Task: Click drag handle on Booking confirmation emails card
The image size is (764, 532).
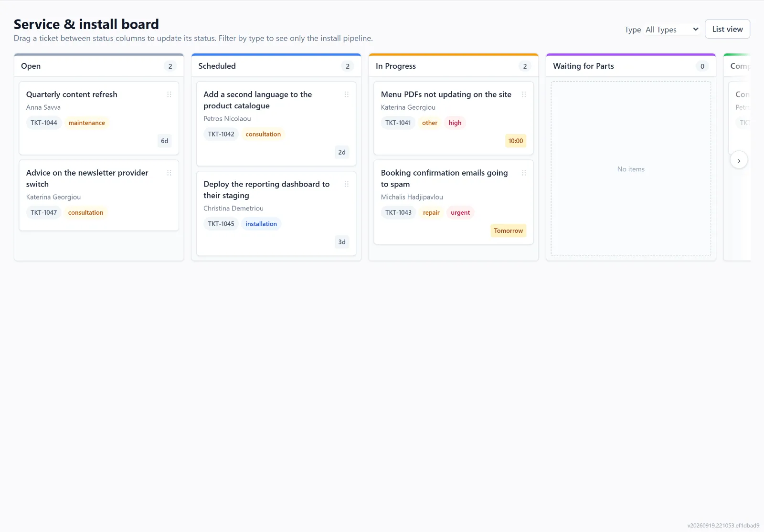Action: (524, 173)
